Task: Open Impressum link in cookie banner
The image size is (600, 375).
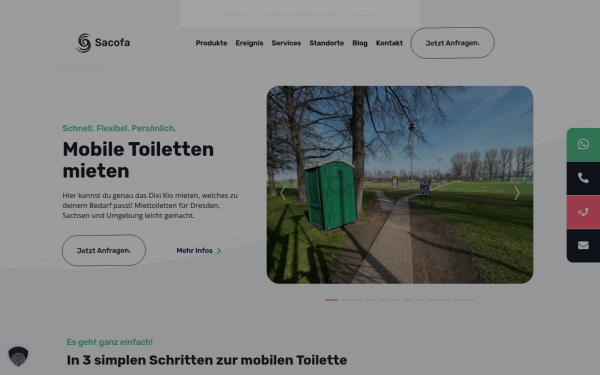Action: coord(364,15)
